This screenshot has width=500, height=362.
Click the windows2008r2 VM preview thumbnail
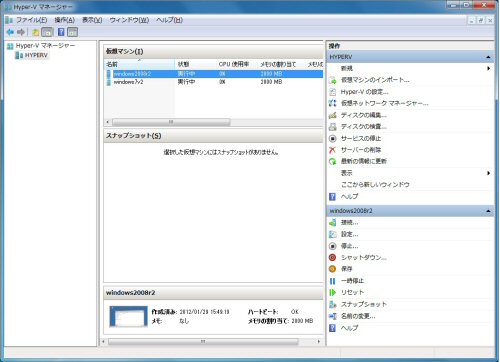(128, 316)
